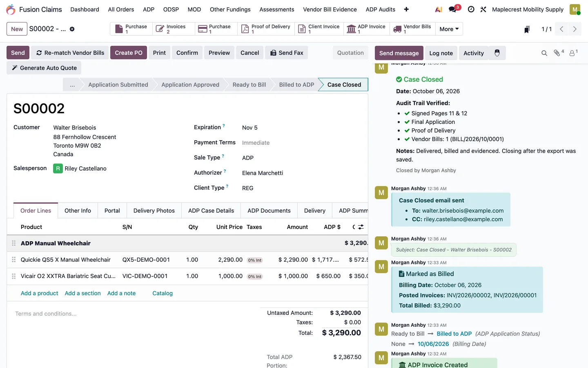Open the Catalog link
The image size is (588, 368).
(x=163, y=293)
